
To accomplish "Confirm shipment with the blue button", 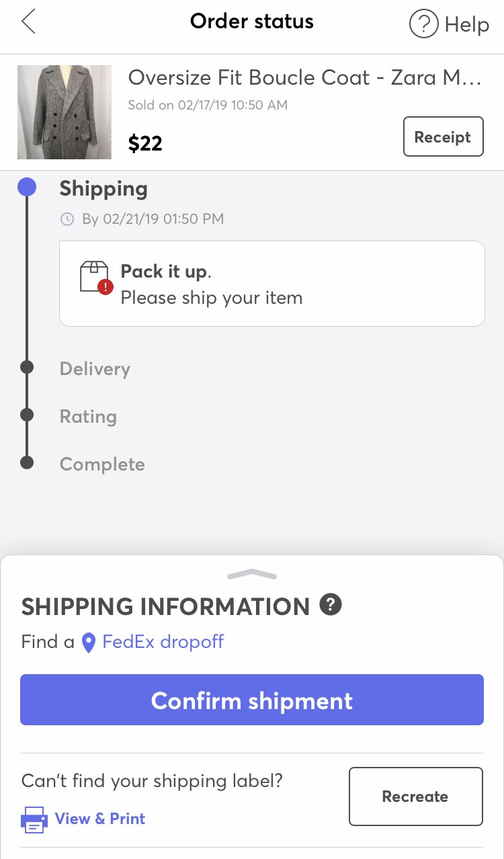I will click(x=252, y=700).
